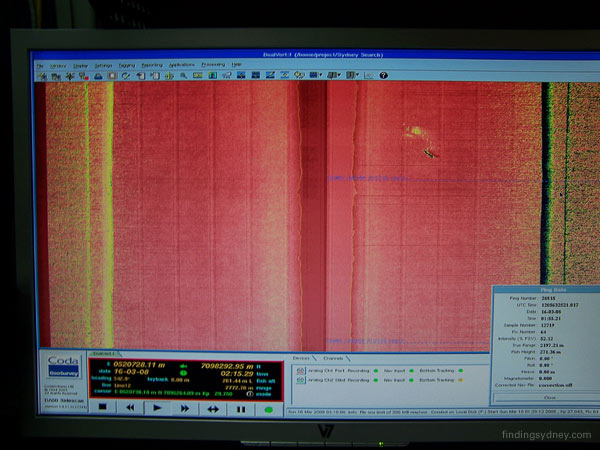
Task: Click the Ping Number value in dialog
Action: 549,298
